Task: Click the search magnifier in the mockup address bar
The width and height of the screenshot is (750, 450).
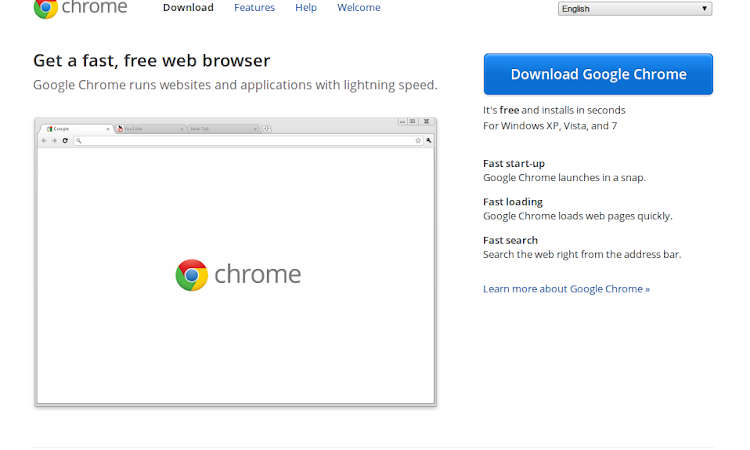Action: (x=79, y=141)
